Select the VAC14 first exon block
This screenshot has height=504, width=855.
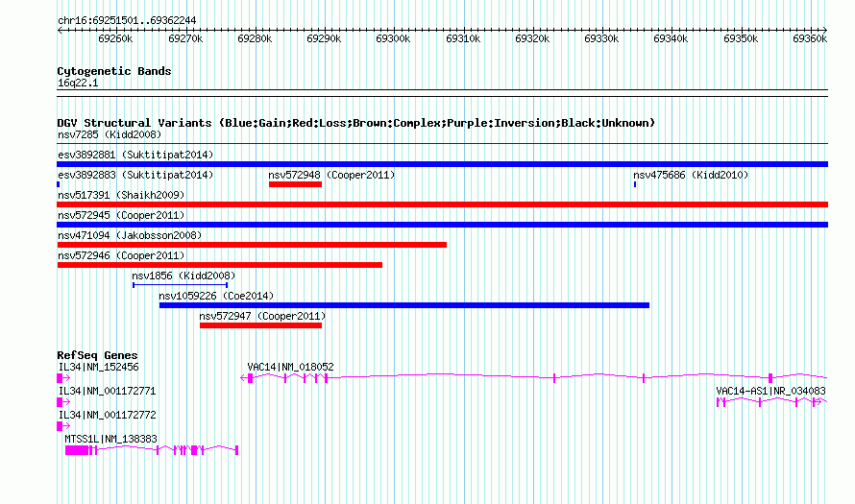pos(251,378)
